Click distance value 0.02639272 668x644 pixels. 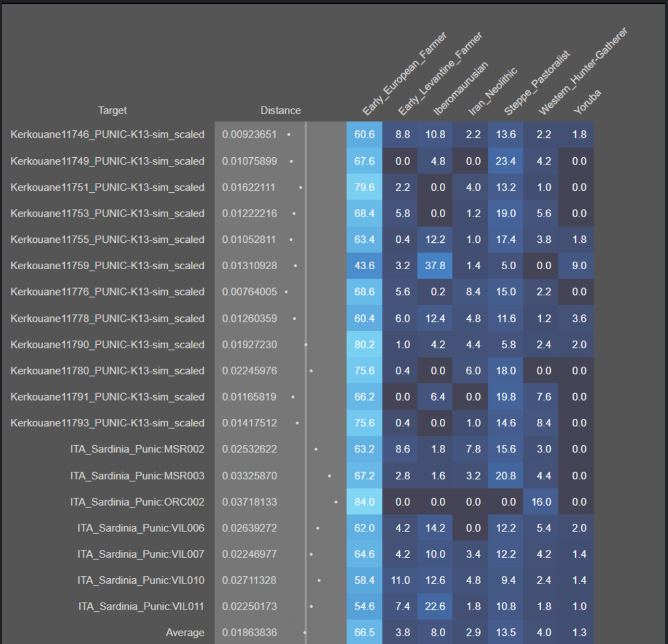[x=249, y=528]
